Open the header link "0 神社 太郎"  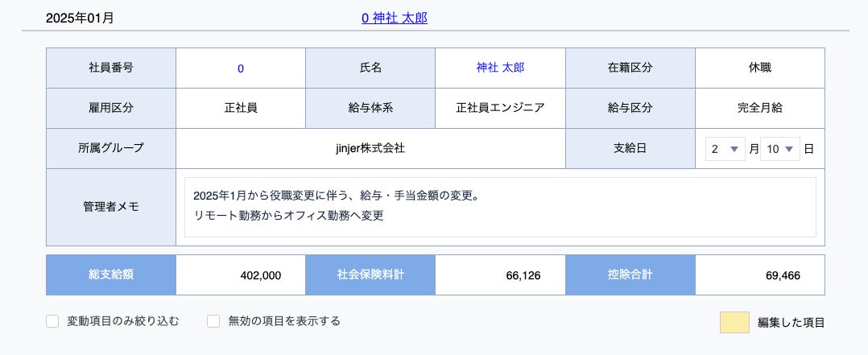[x=394, y=17]
